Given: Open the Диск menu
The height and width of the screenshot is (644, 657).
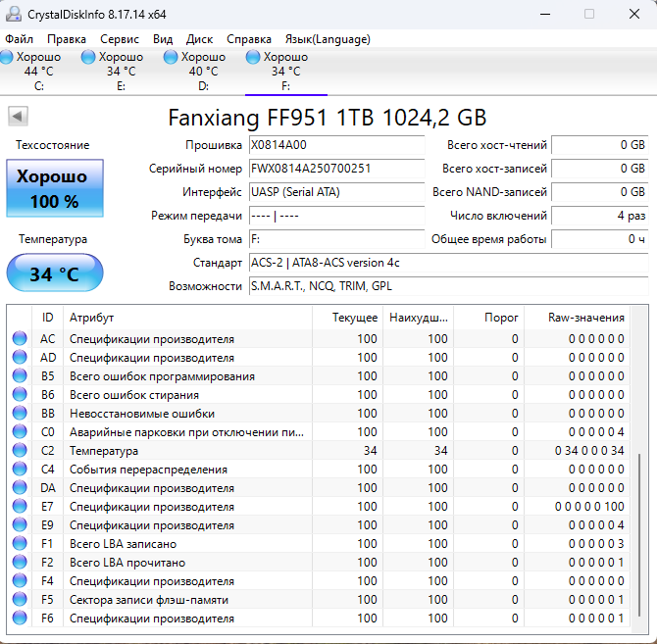Looking at the screenshot, I should click(199, 39).
